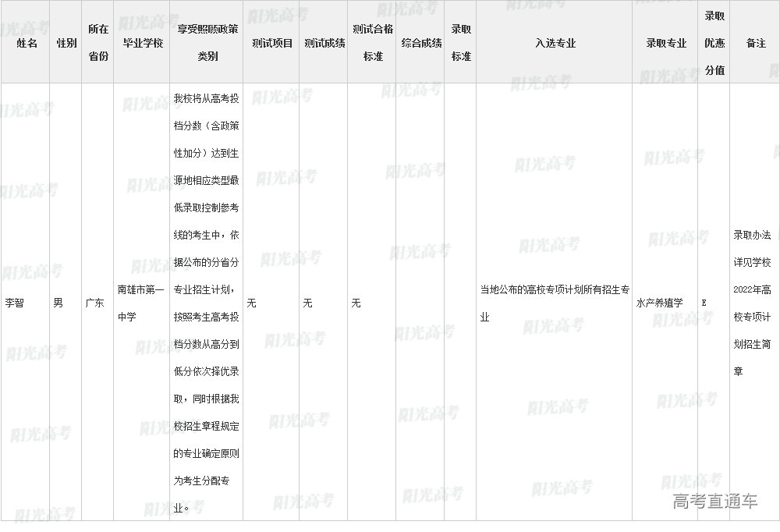Click the 备注 column header
The image size is (780, 532).
[755, 43]
